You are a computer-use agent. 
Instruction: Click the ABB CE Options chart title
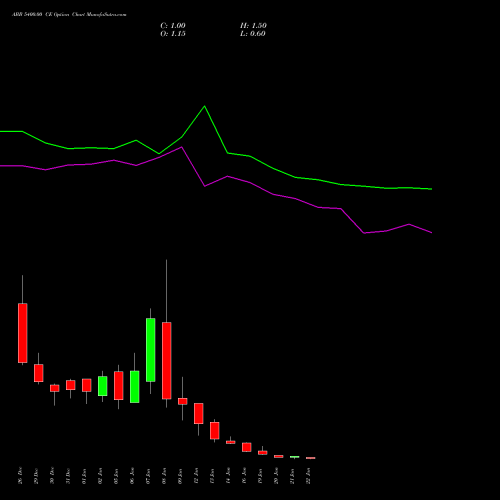69,15
